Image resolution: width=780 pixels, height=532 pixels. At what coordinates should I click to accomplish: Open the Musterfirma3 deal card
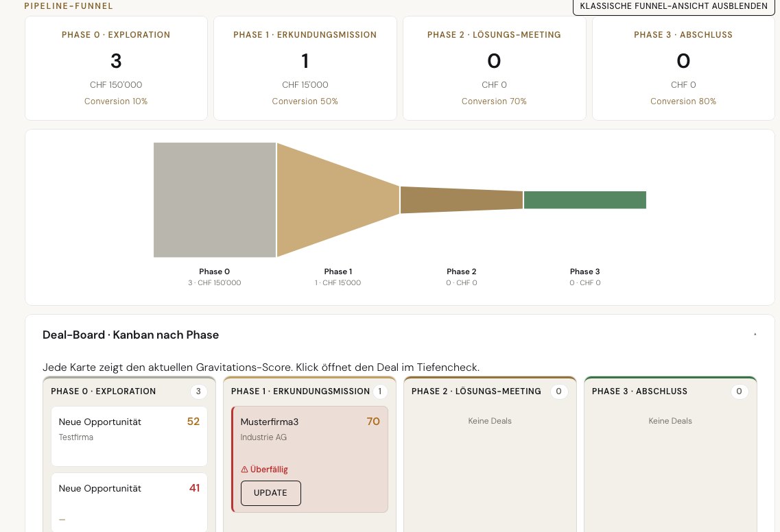click(310, 459)
